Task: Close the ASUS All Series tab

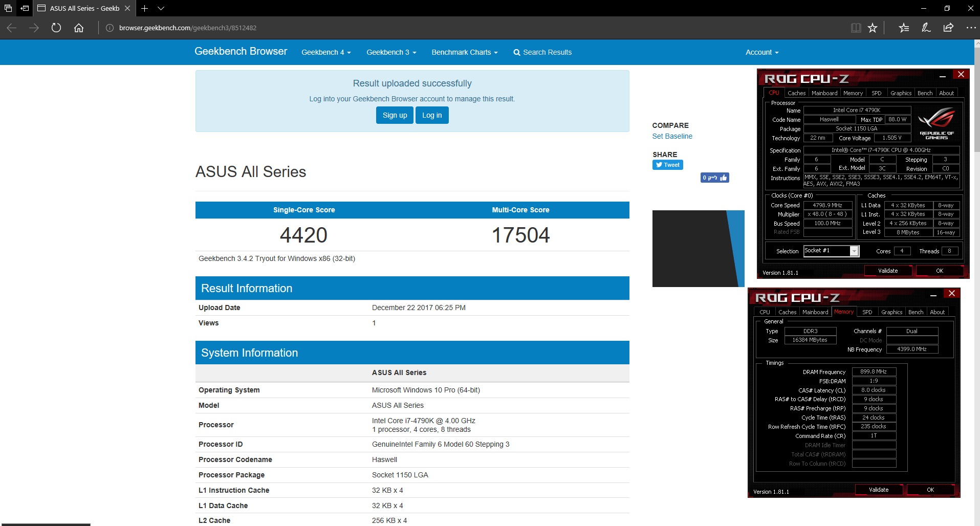Action: [x=127, y=8]
